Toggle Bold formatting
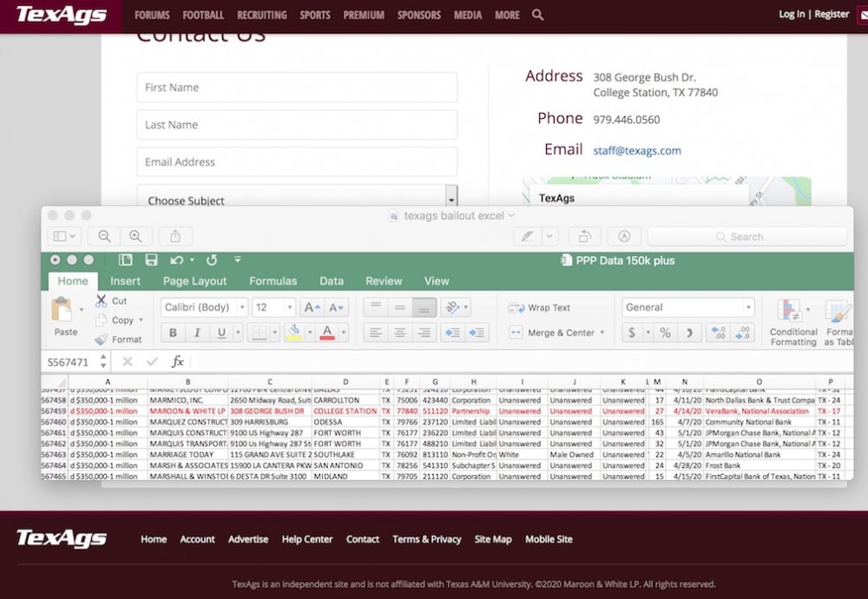 (174, 332)
